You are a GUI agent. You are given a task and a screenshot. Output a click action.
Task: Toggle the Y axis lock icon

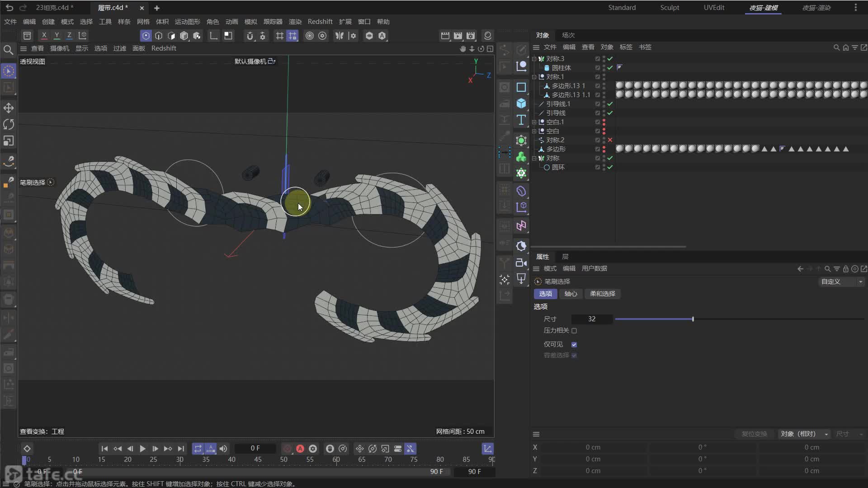(57, 35)
